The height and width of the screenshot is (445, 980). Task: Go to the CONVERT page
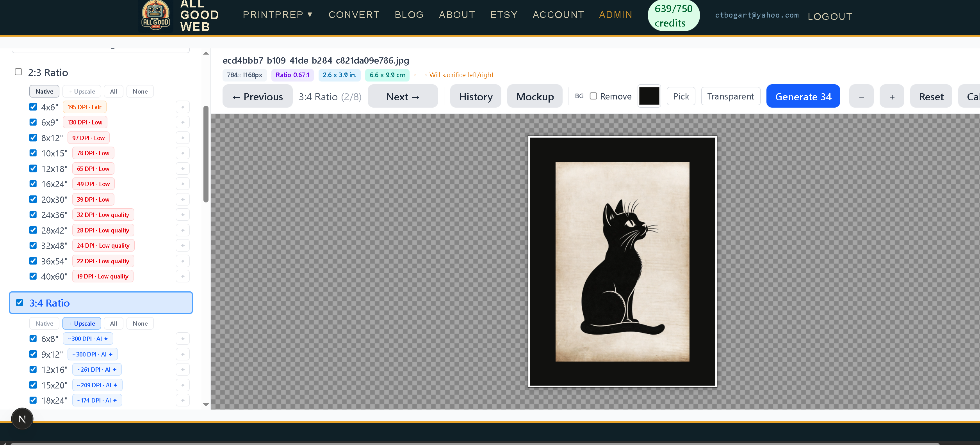pos(354,15)
